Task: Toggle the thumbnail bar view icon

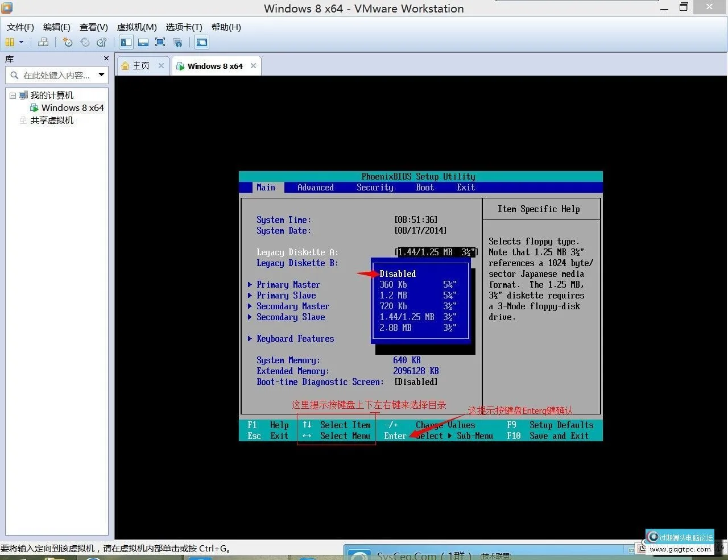Action: point(143,42)
